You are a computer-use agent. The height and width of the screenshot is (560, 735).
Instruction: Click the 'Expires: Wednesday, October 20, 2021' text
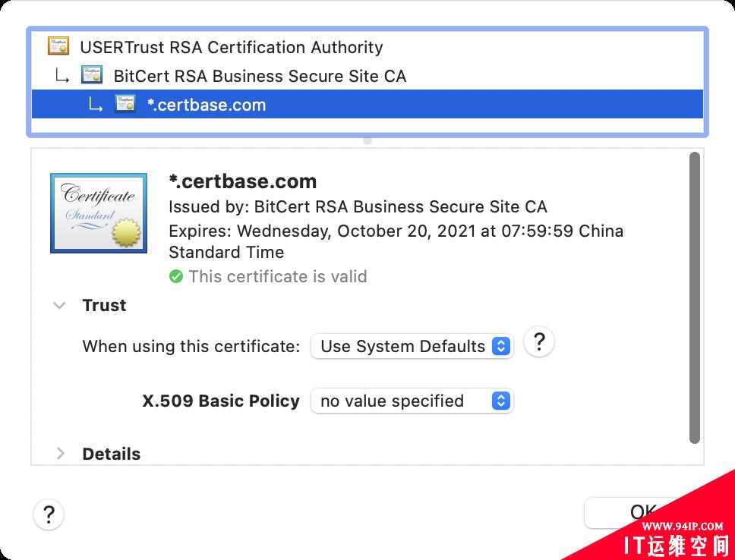tap(396, 241)
